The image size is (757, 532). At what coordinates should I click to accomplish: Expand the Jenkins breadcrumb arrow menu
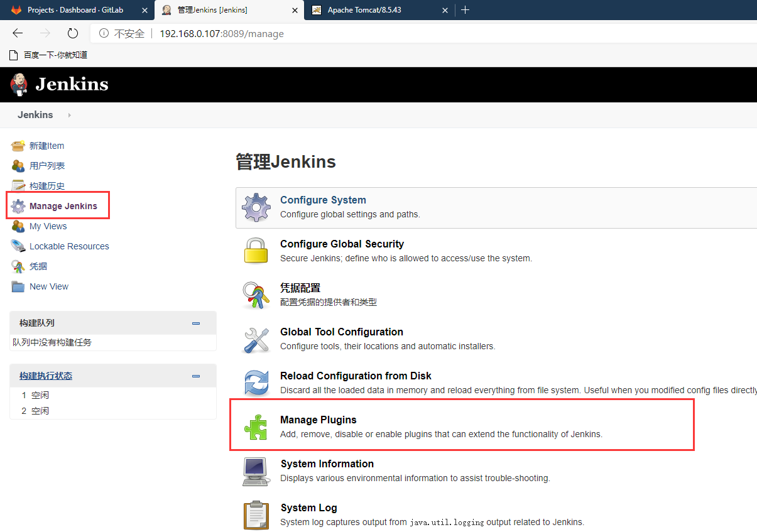69,115
